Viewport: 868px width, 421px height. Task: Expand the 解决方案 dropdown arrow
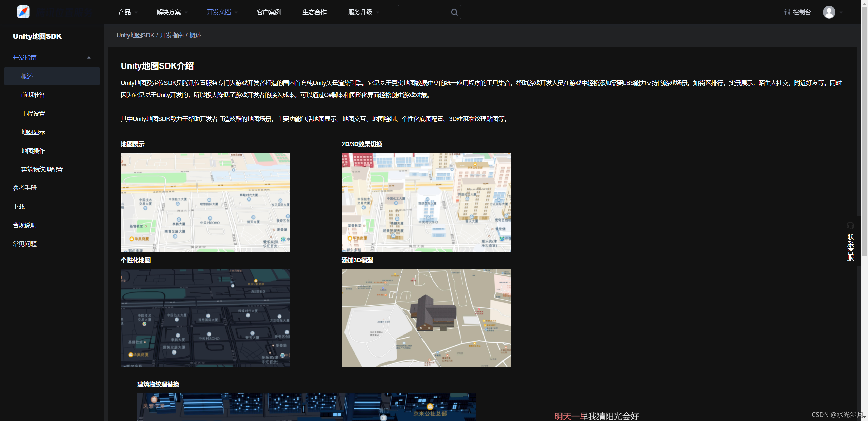[186, 13]
